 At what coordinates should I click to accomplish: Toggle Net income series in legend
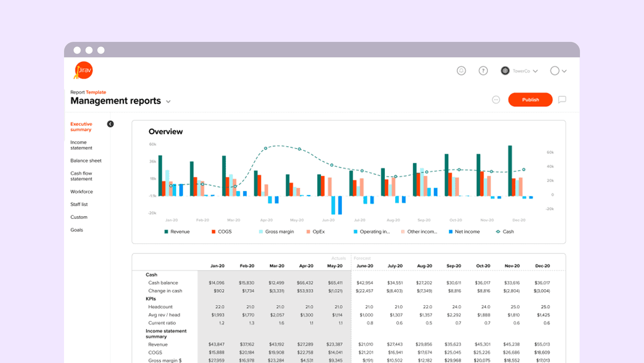tap(464, 232)
